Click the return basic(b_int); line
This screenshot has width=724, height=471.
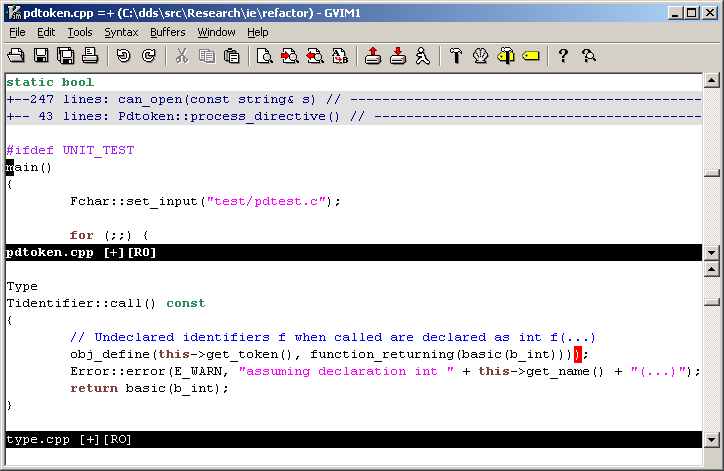(149, 388)
